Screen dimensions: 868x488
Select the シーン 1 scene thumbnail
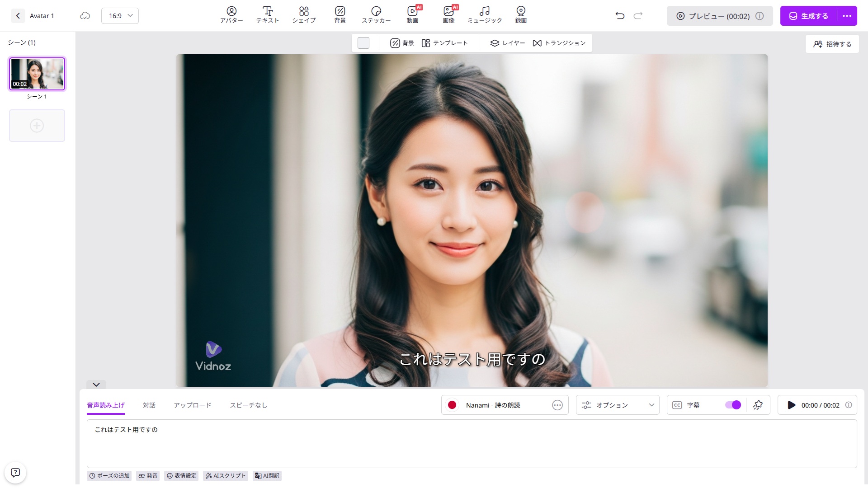[37, 74]
